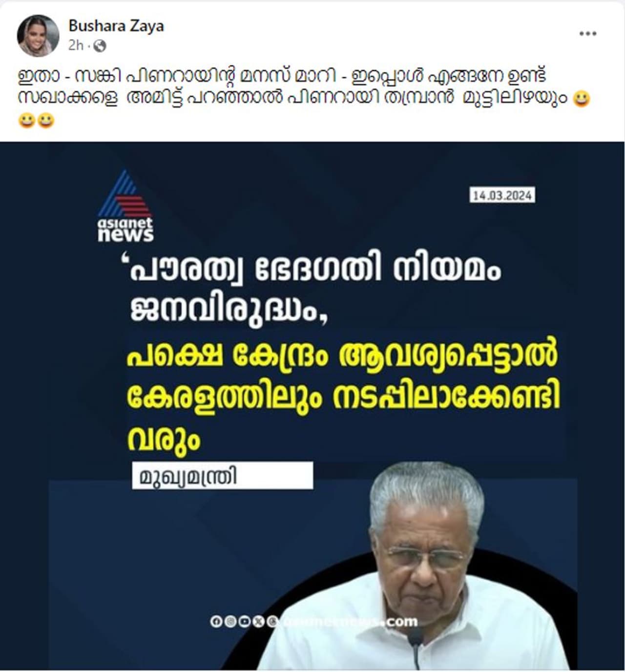Click the Facebook icon in the watermark
The height and width of the screenshot is (672, 625).
pos(216,622)
